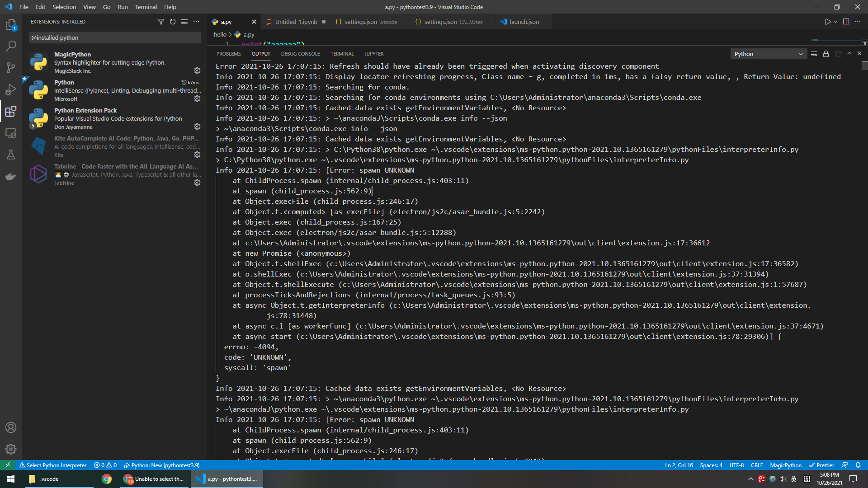868x488 pixels.
Task: Toggle output scroll lock
Action: pos(826,54)
